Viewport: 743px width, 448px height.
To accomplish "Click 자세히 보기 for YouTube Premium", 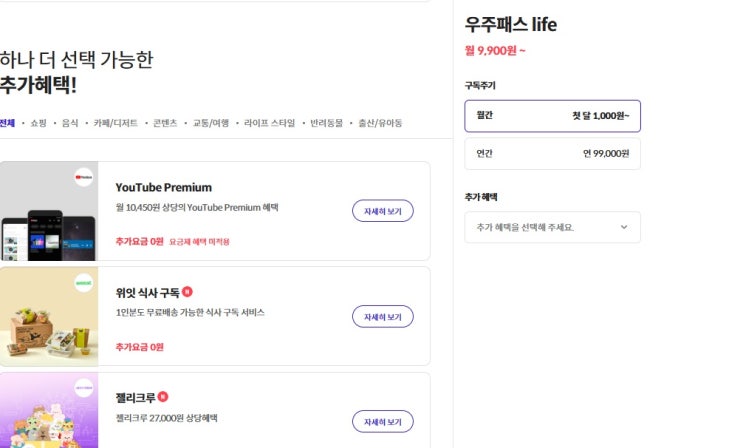I will (x=382, y=211).
